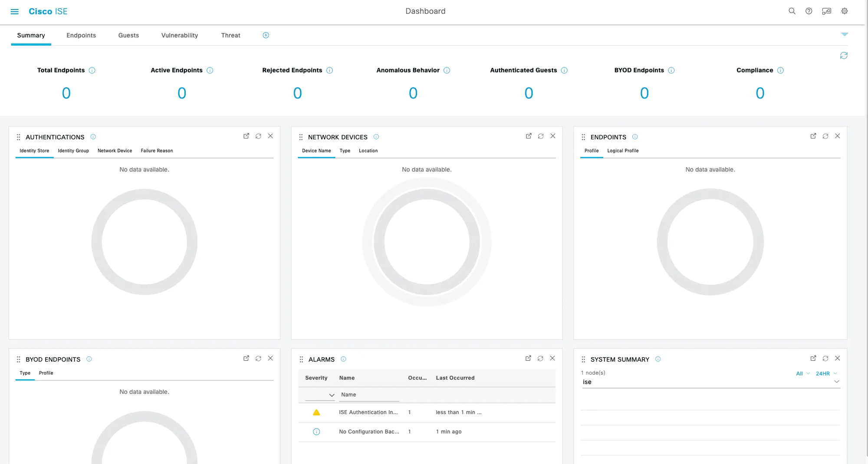Click the interactive help tours icon

point(826,11)
